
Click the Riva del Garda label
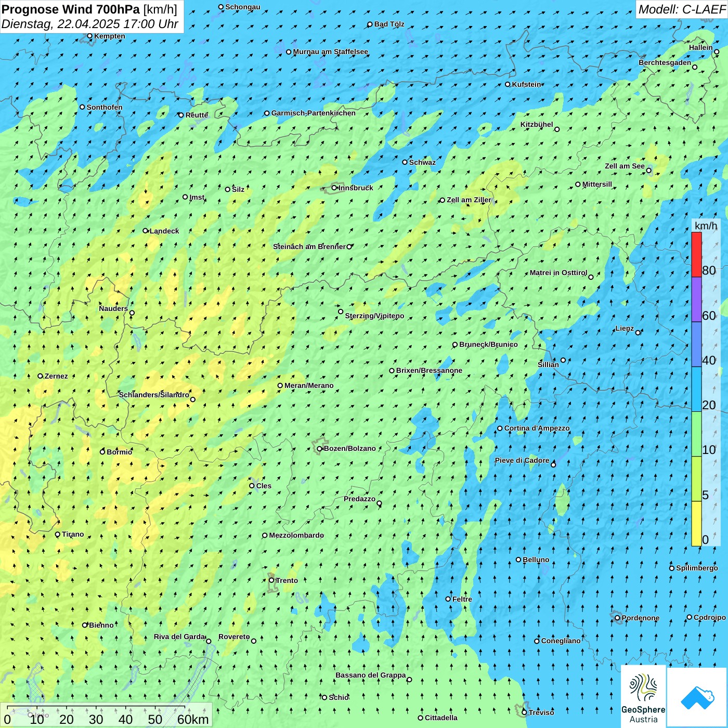(x=179, y=637)
